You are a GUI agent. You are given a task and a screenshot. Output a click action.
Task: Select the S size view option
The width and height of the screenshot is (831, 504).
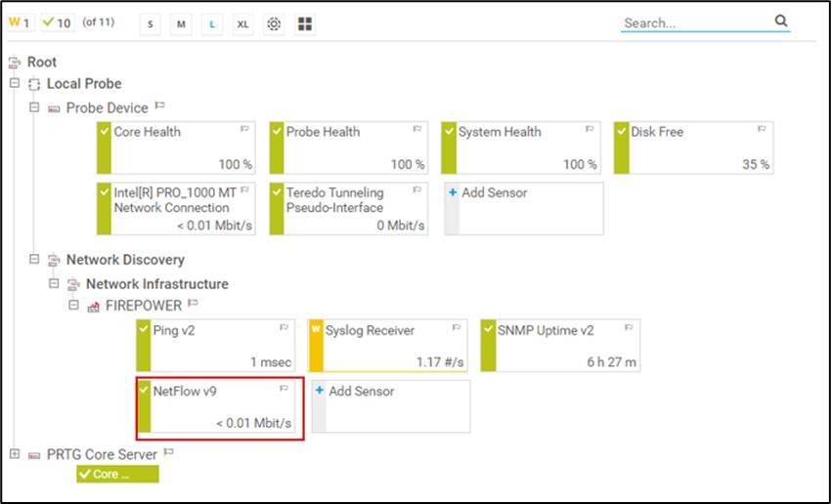(150, 23)
